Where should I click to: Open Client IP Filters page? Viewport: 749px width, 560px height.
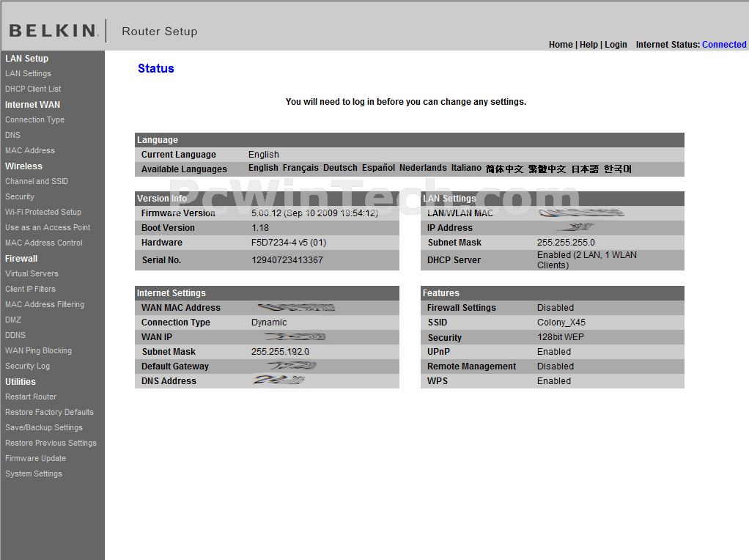tap(31, 289)
